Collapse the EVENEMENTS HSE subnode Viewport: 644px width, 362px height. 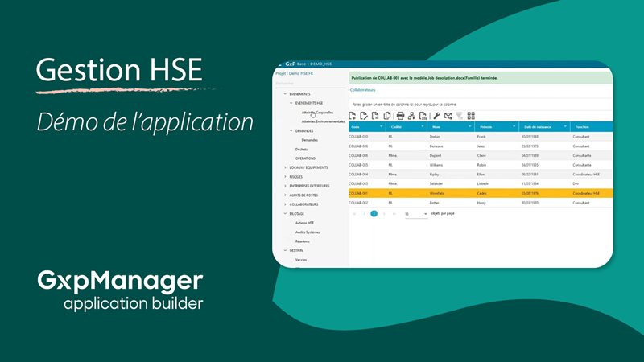click(291, 103)
